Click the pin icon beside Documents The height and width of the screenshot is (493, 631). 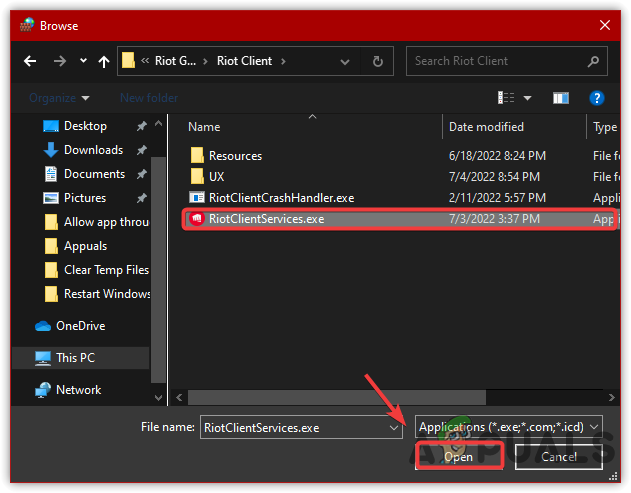(x=141, y=174)
